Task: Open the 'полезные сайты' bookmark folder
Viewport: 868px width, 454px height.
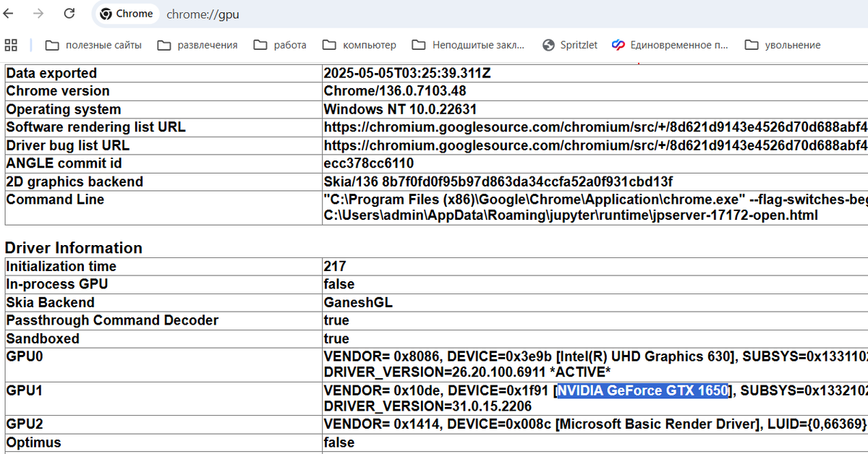Action: pyautogui.click(x=93, y=45)
